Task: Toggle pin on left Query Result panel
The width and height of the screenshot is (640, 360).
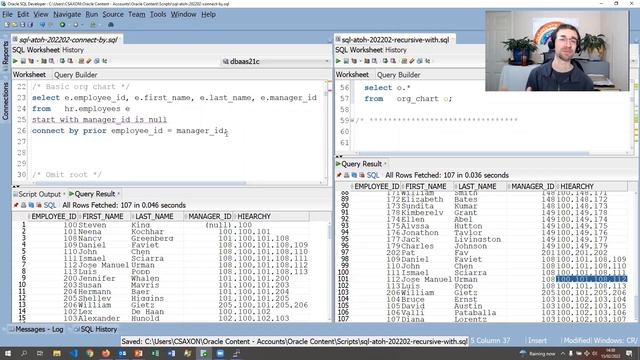Action: coord(16,205)
